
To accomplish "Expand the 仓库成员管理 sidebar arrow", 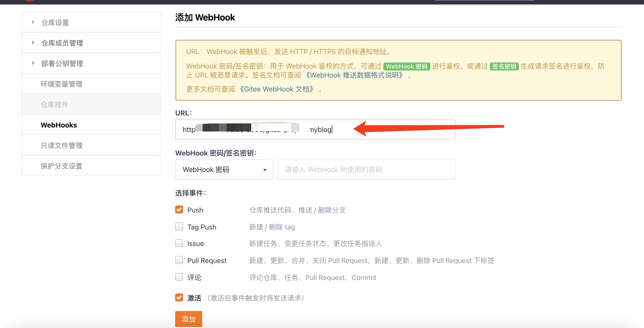I will [33, 43].
